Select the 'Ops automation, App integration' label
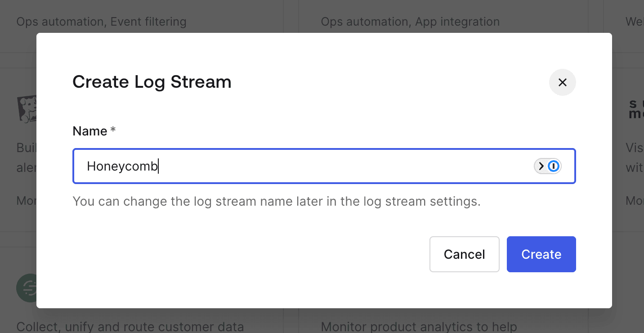 coord(410,21)
